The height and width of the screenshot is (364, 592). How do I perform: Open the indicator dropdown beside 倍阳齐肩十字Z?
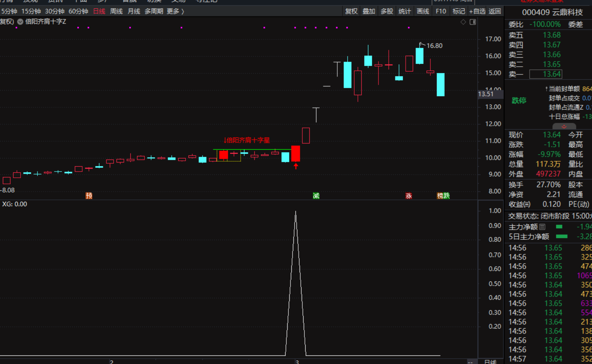20,22
